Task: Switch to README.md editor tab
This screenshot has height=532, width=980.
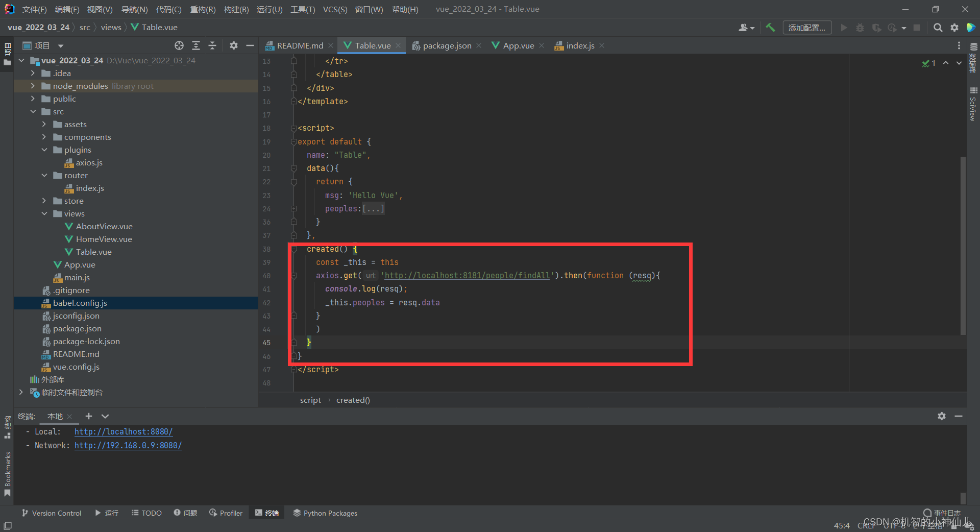Action: pyautogui.click(x=300, y=45)
